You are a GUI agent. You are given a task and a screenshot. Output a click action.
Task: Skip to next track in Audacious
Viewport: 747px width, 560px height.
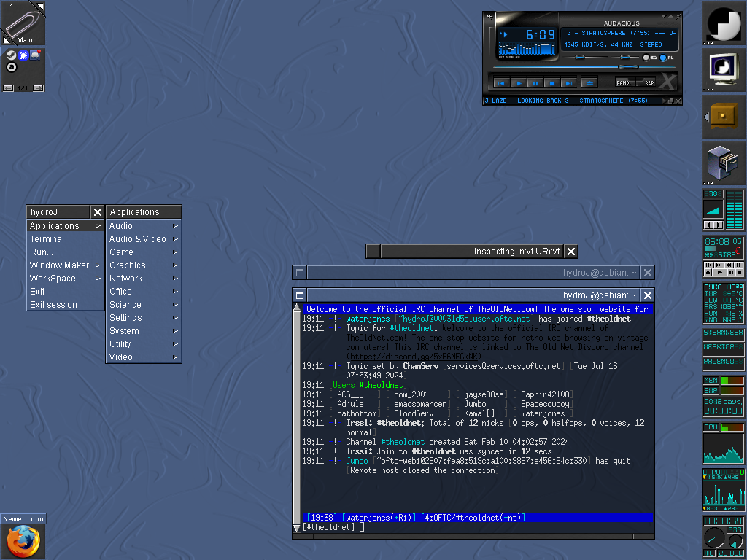tap(569, 83)
